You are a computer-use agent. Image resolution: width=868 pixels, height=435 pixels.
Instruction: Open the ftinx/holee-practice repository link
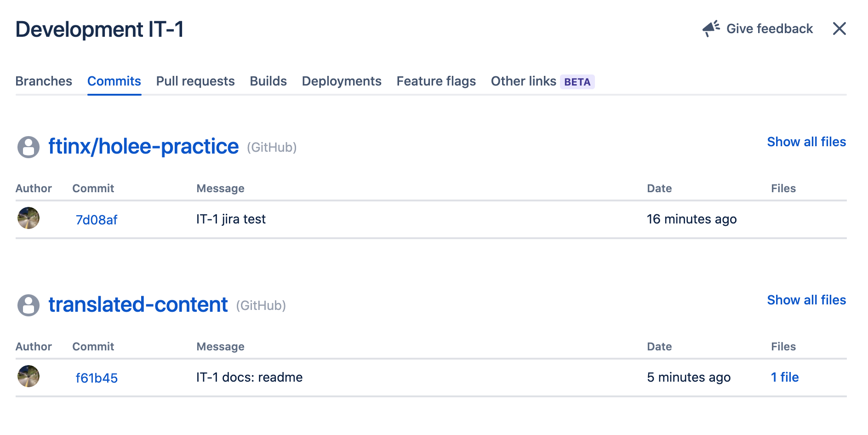point(143,147)
